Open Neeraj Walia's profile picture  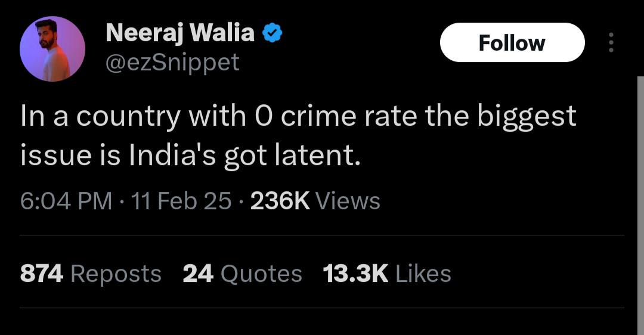pos(52,49)
